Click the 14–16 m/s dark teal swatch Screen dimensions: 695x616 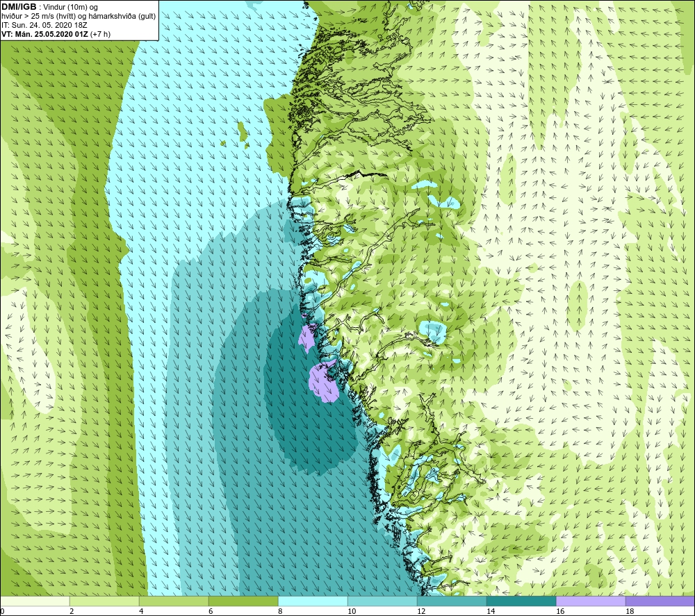(x=521, y=601)
